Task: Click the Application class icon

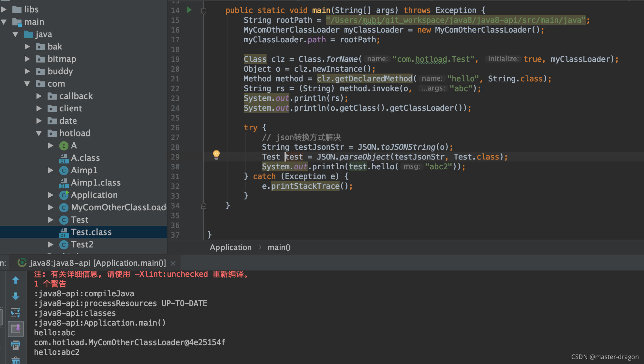Action: pyautogui.click(x=64, y=195)
